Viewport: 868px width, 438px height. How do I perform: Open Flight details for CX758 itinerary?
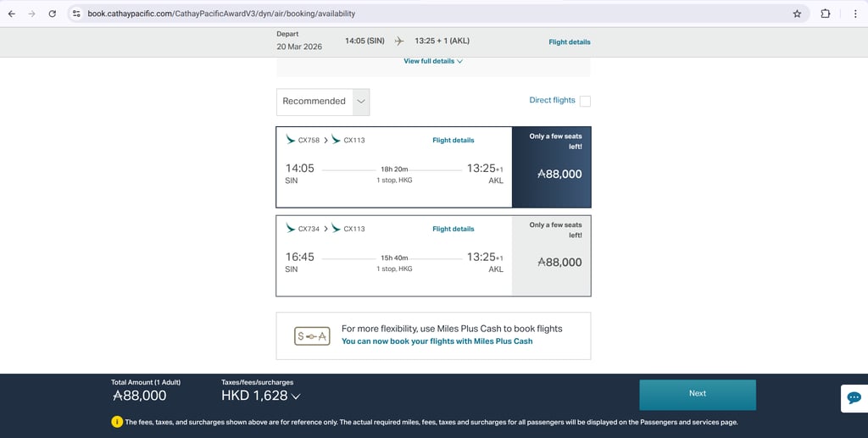453,141
